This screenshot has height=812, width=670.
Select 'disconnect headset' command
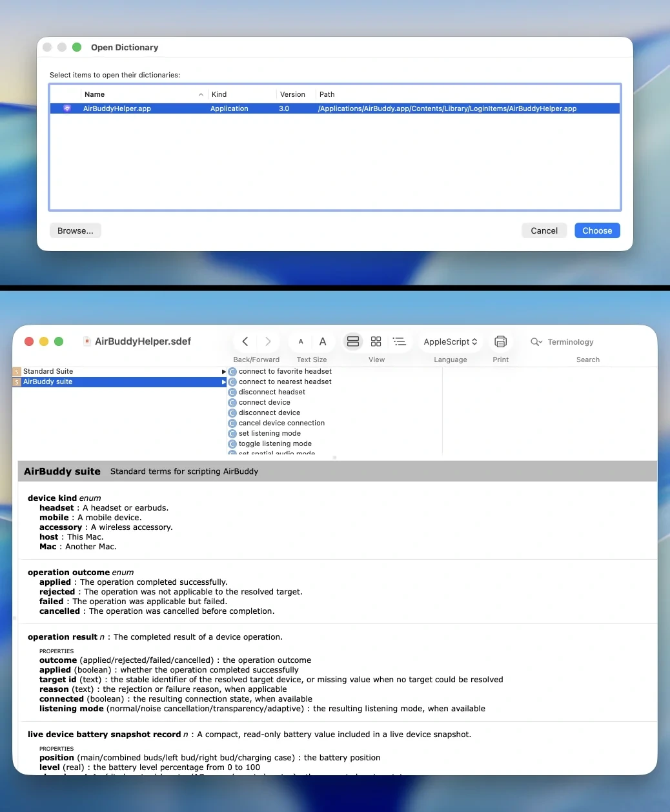click(x=272, y=392)
